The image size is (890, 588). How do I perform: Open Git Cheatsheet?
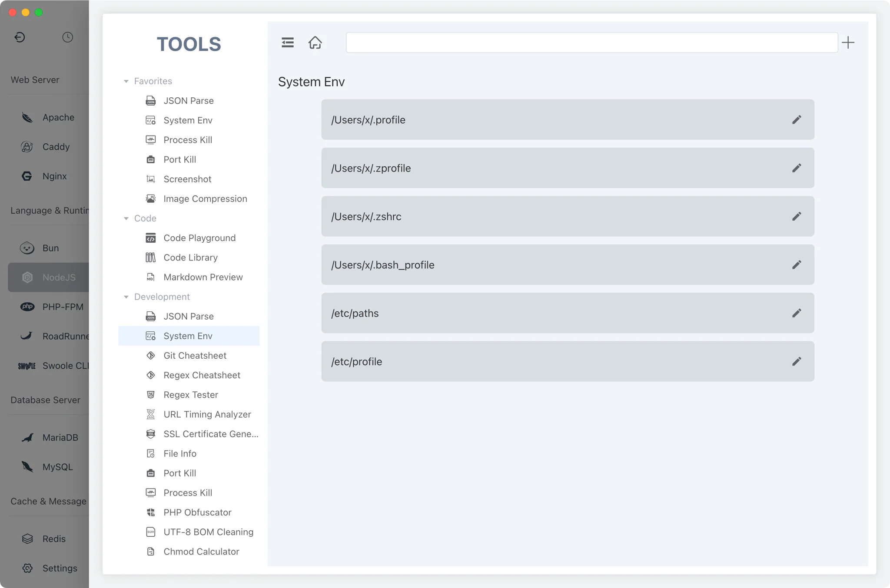click(x=189, y=355)
